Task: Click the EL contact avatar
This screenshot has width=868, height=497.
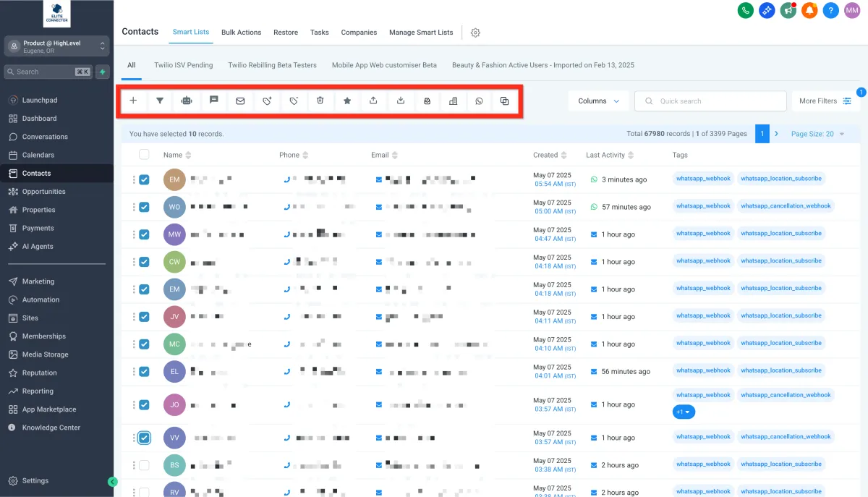Action: pyautogui.click(x=174, y=372)
